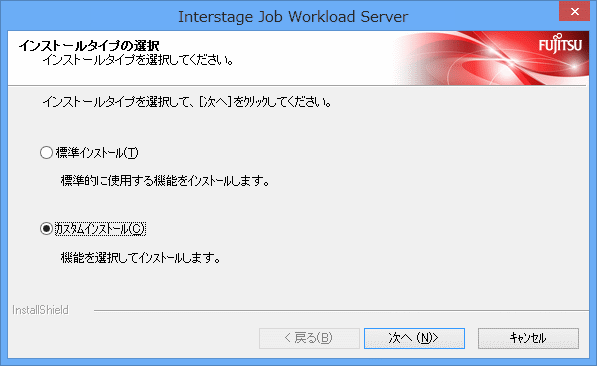Click the カスタムインストール(C) label text
The image size is (597, 366).
(100, 229)
